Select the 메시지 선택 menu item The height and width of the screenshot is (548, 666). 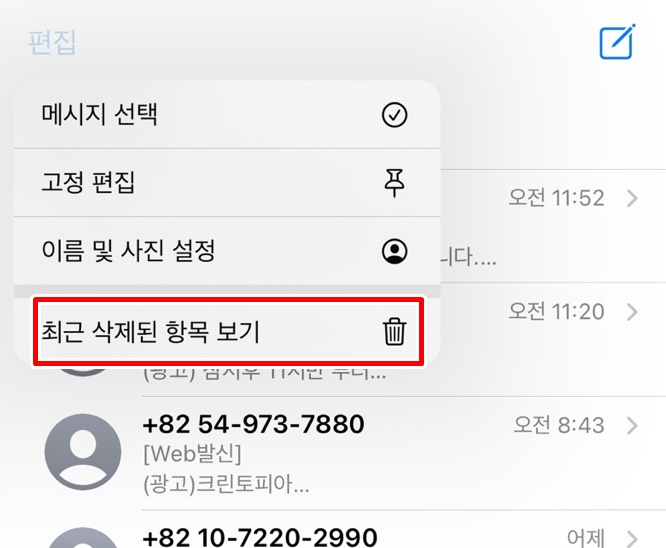click(x=227, y=115)
